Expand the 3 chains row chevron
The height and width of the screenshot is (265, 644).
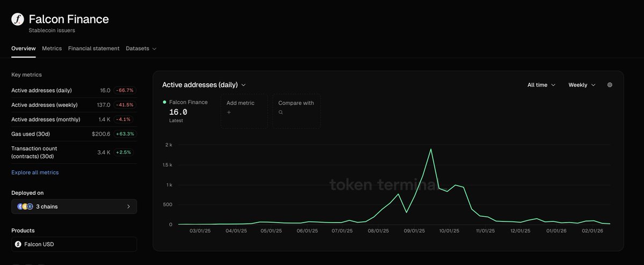pyautogui.click(x=128, y=207)
